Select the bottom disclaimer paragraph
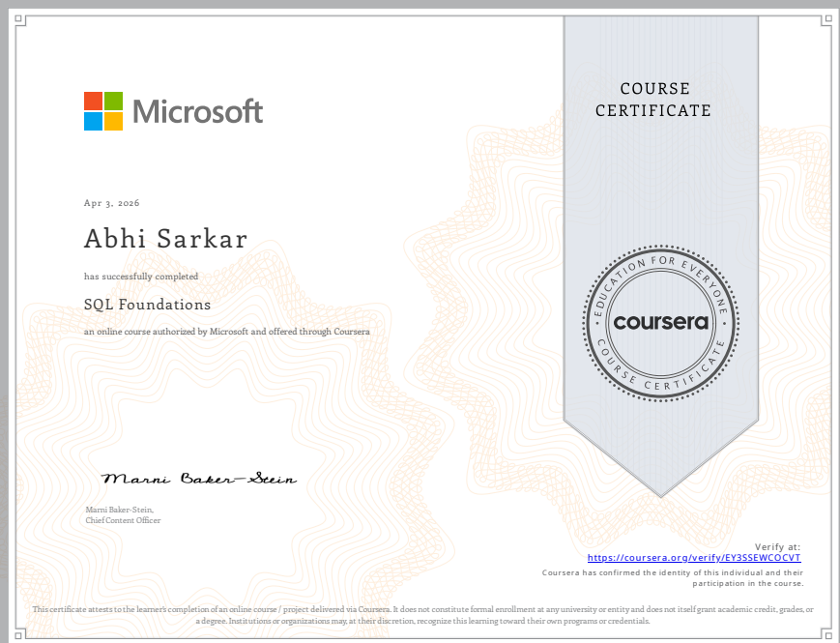Image resolution: width=840 pixels, height=643 pixels. tap(420, 615)
